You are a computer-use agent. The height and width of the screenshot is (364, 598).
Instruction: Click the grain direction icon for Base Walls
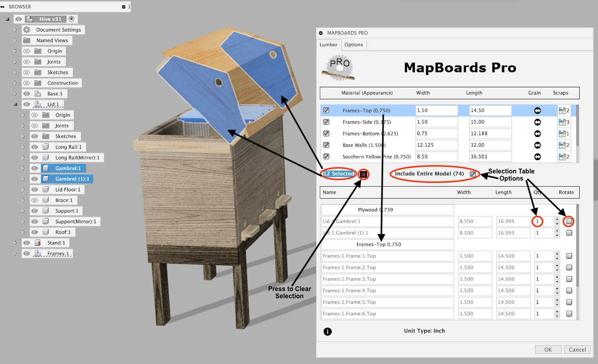click(537, 145)
